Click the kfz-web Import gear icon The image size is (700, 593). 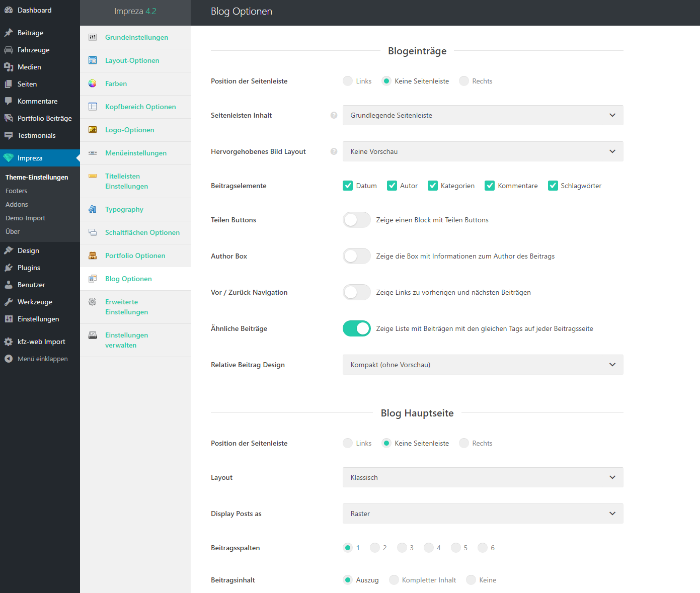9,342
